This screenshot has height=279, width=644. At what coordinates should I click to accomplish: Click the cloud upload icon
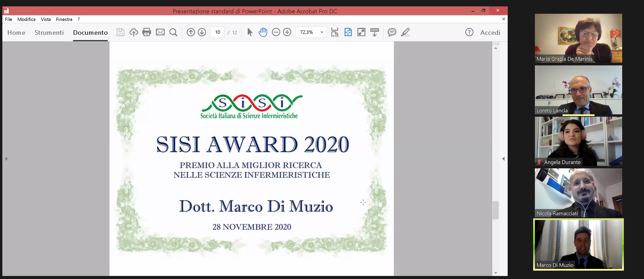[134, 32]
